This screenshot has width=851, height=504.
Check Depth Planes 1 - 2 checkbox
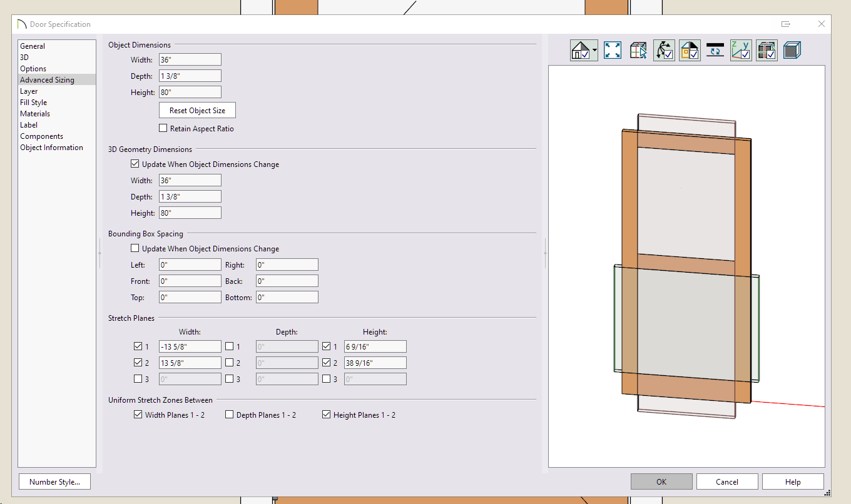click(230, 415)
